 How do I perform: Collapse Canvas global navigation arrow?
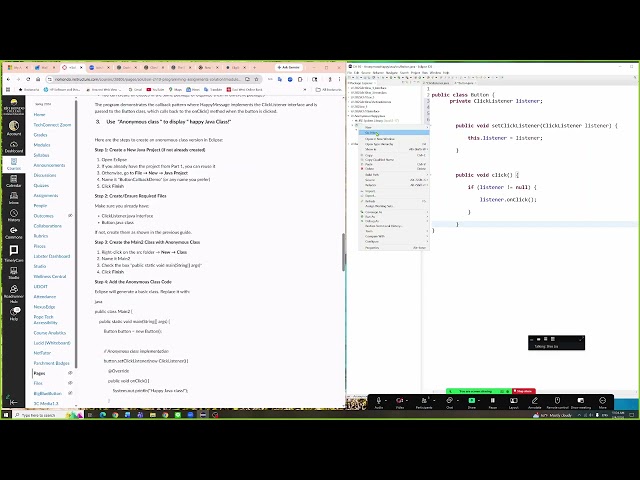[13, 402]
